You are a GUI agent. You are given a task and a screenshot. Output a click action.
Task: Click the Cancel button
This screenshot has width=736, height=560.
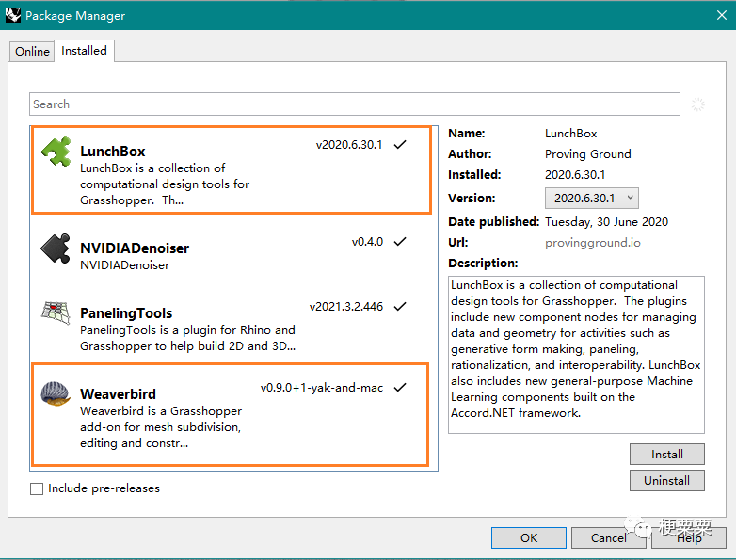608,538
